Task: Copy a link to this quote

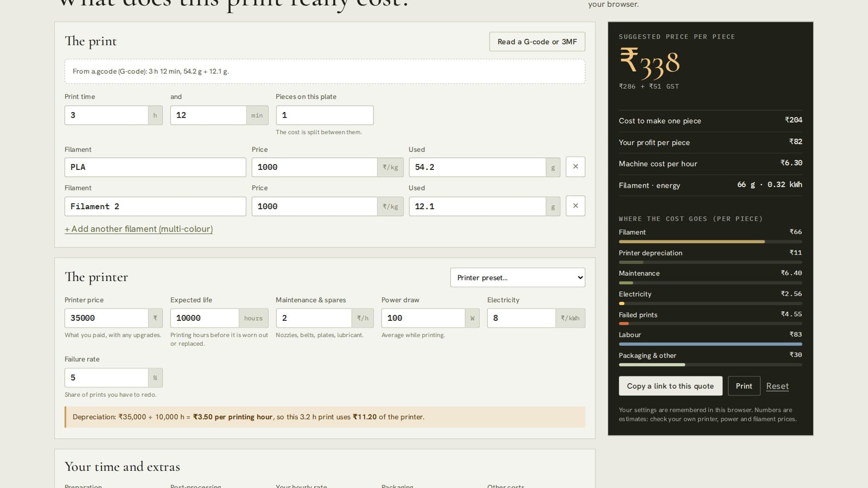Action: (670, 386)
